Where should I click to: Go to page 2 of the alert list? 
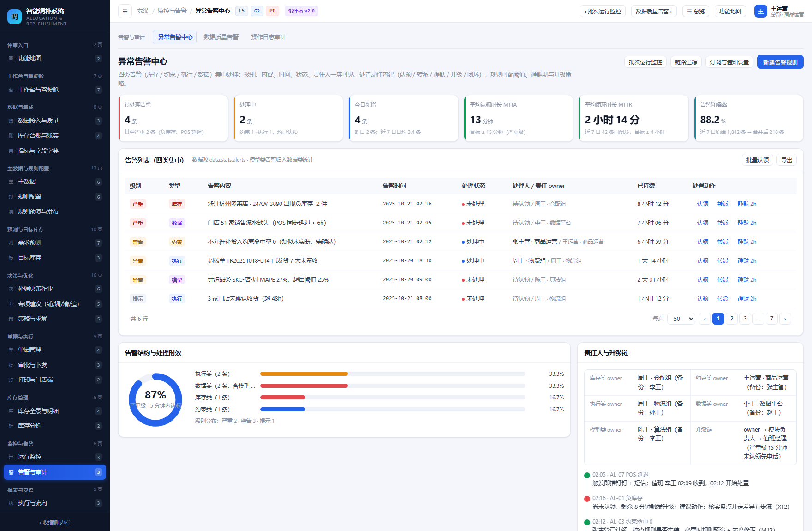tap(732, 319)
